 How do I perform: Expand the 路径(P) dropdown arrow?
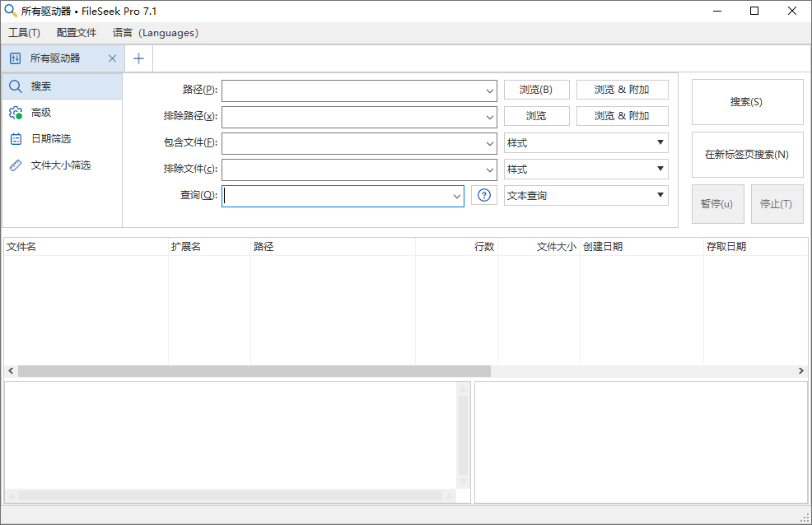coord(489,91)
